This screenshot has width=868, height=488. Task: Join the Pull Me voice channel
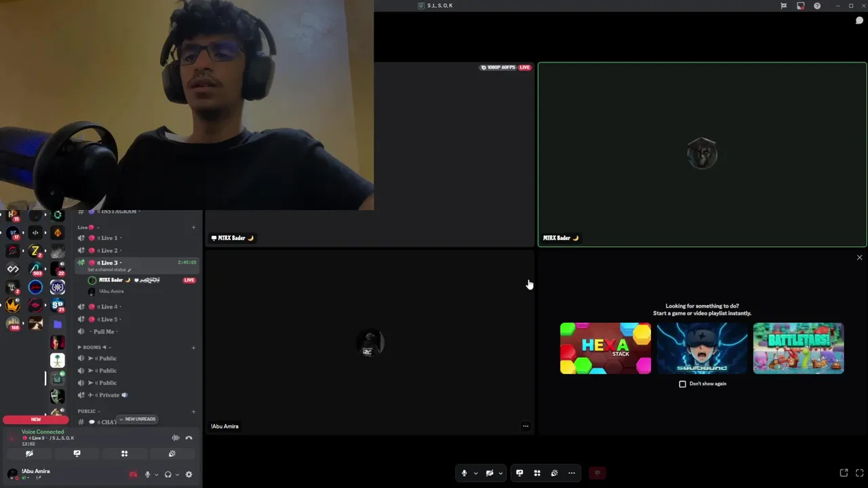click(x=136, y=331)
